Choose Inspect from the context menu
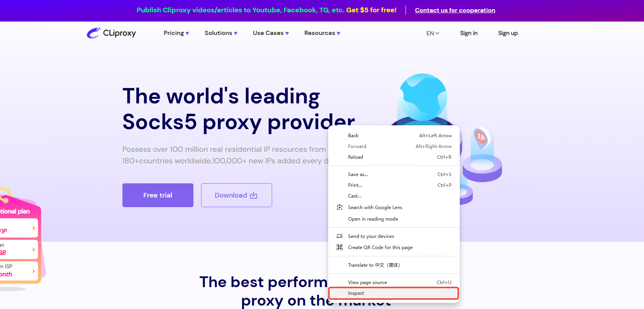The image size is (644, 309). coord(394,293)
